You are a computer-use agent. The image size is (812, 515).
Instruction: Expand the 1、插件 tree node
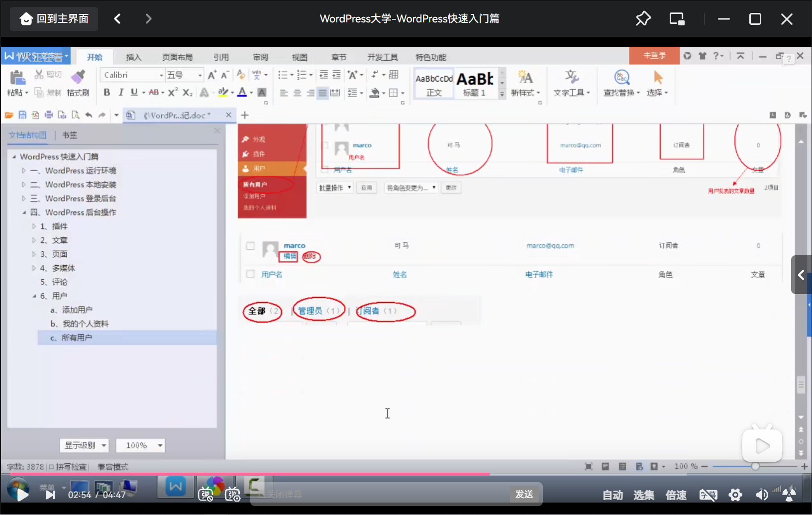point(34,226)
